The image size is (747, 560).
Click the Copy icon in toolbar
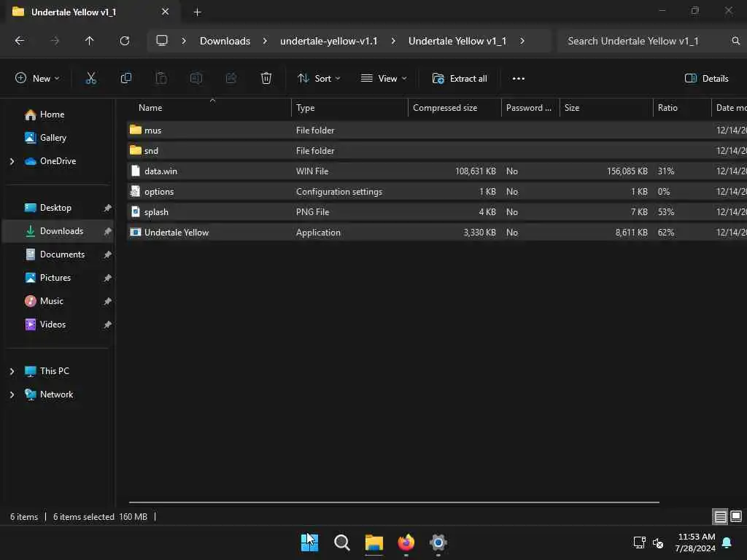coord(125,79)
